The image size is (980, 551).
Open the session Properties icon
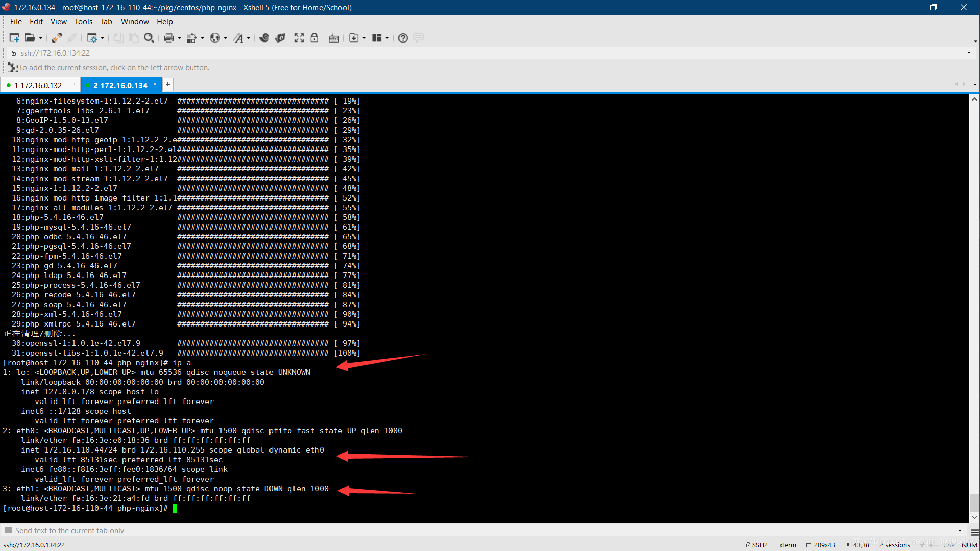92,38
